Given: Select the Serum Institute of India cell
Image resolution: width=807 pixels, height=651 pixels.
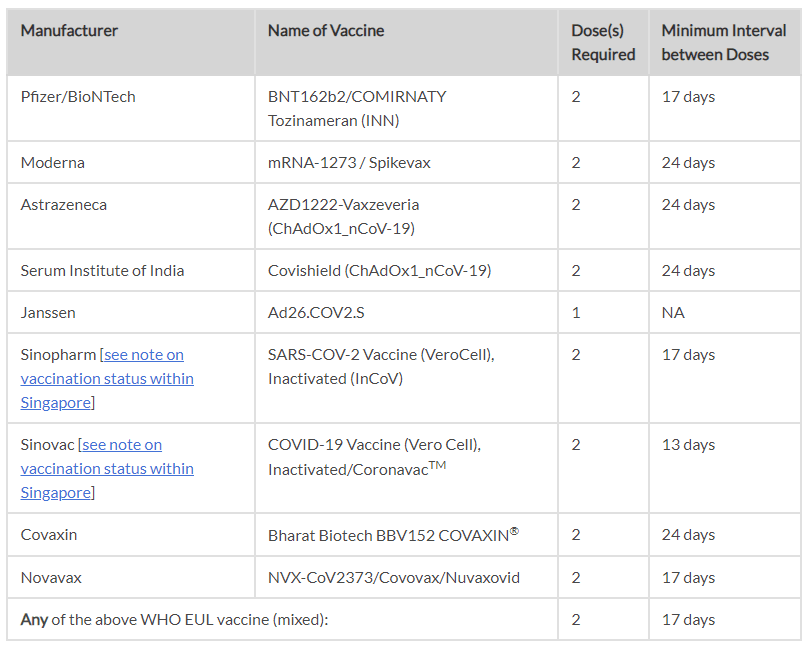Looking at the screenshot, I should (x=102, y=271).
